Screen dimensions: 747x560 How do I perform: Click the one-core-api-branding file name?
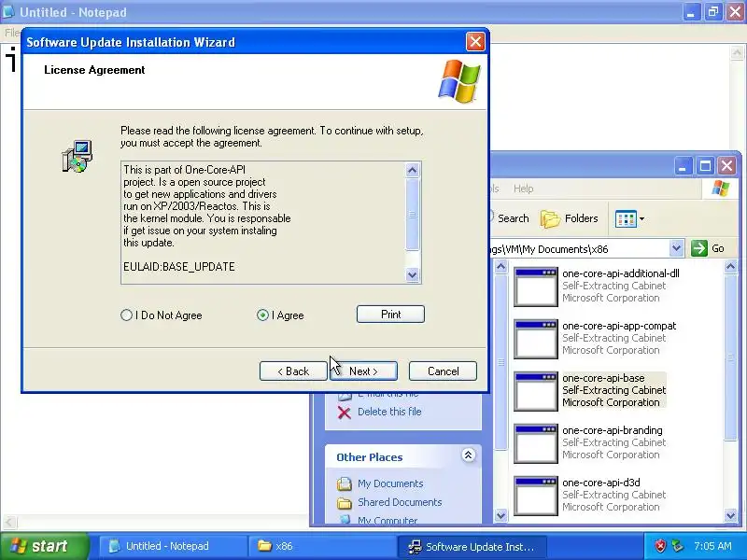[x=613, y=430]
